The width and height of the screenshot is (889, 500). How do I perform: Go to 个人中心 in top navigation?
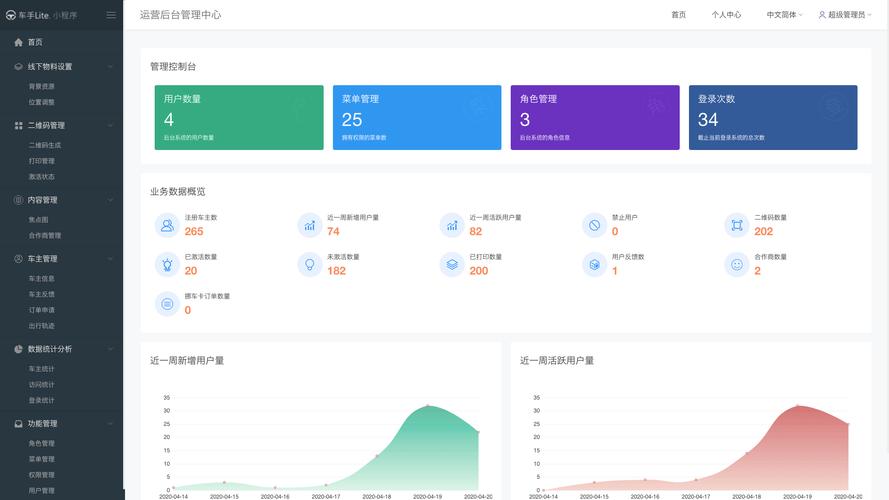click(726, 15)
